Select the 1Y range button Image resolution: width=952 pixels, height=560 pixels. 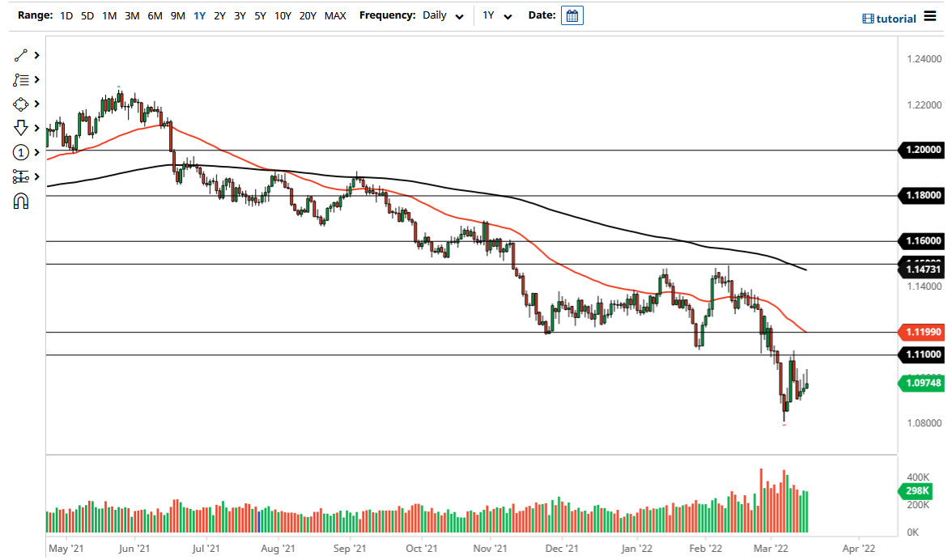(199, 15)
